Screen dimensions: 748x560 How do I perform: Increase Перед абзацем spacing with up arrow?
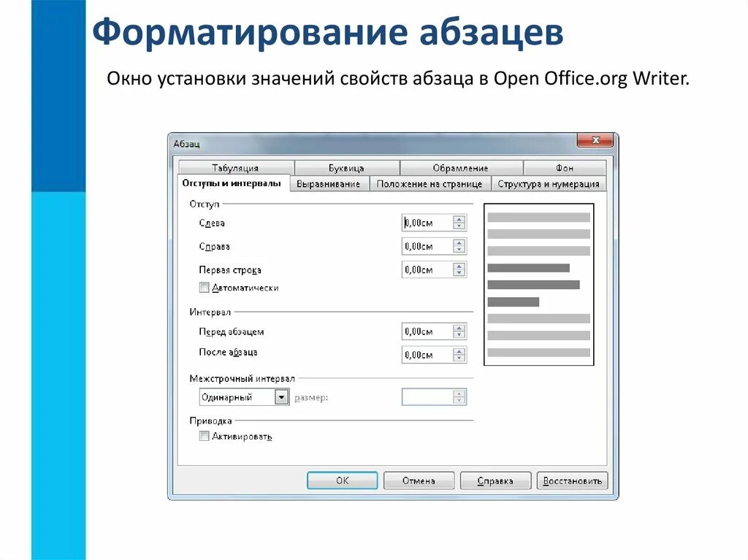coord(459,328)
